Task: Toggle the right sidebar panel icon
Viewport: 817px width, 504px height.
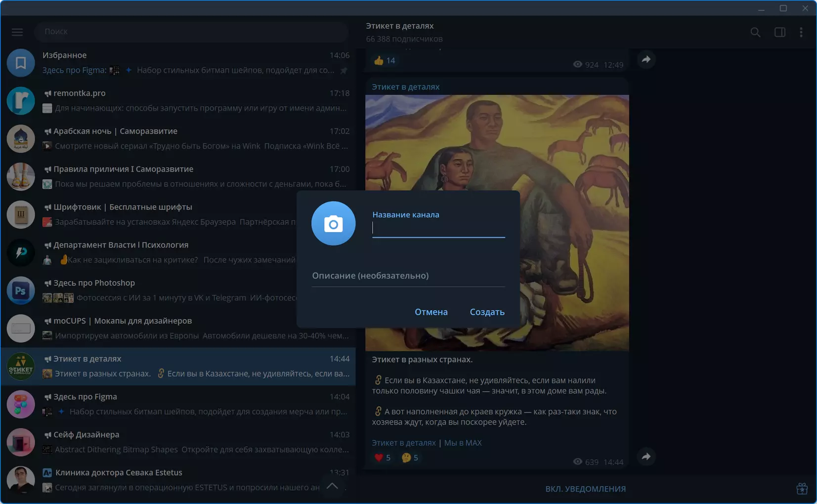Action: click(x=780, y=32)
